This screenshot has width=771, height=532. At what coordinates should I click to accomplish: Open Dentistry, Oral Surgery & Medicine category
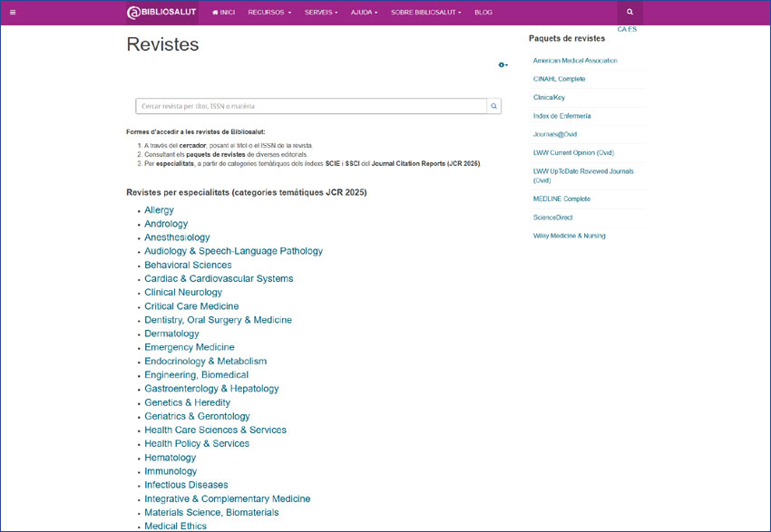218,320
